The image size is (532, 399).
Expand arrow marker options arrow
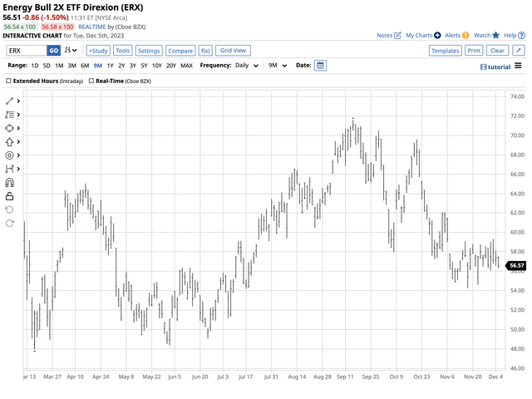pyautogui.click(x=18, y=142)
